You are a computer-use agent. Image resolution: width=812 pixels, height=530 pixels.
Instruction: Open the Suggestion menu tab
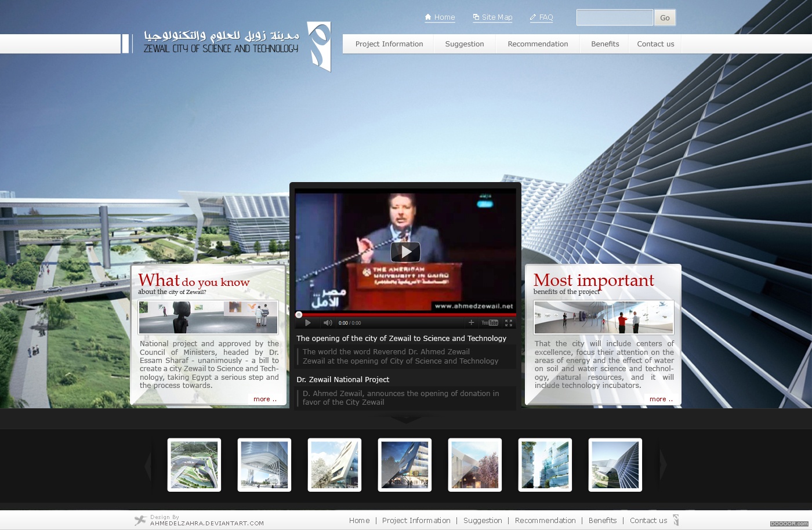[x=465, y=44]
